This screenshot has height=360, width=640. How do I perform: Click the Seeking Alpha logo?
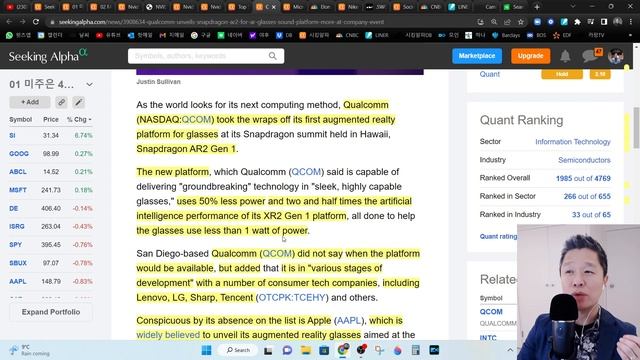(x=48, y=56)
